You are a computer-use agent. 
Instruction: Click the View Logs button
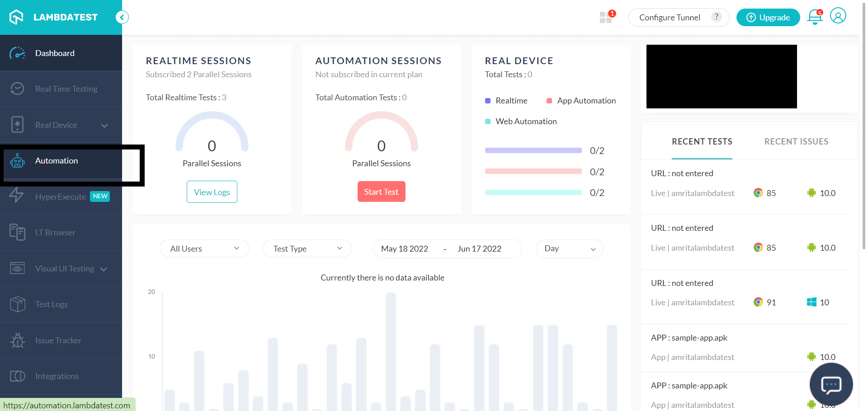click(212, 192)
